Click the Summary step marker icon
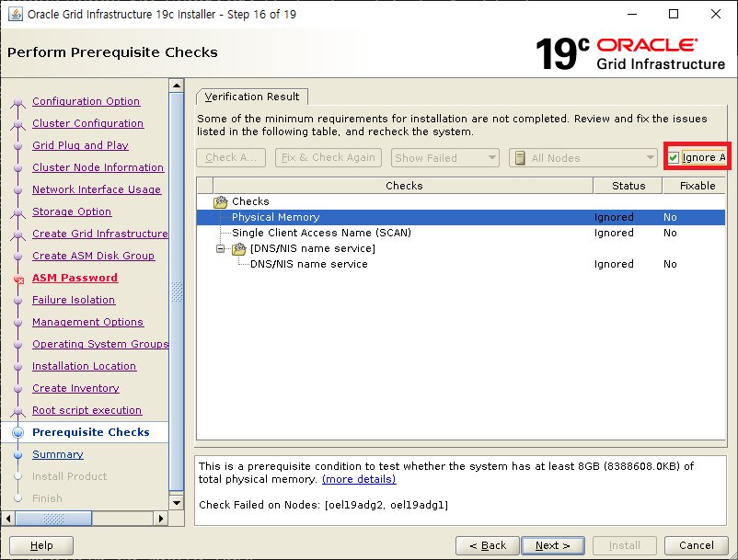Image resolution: width=738 pixels, height=560 pixels. coord(17,455)
